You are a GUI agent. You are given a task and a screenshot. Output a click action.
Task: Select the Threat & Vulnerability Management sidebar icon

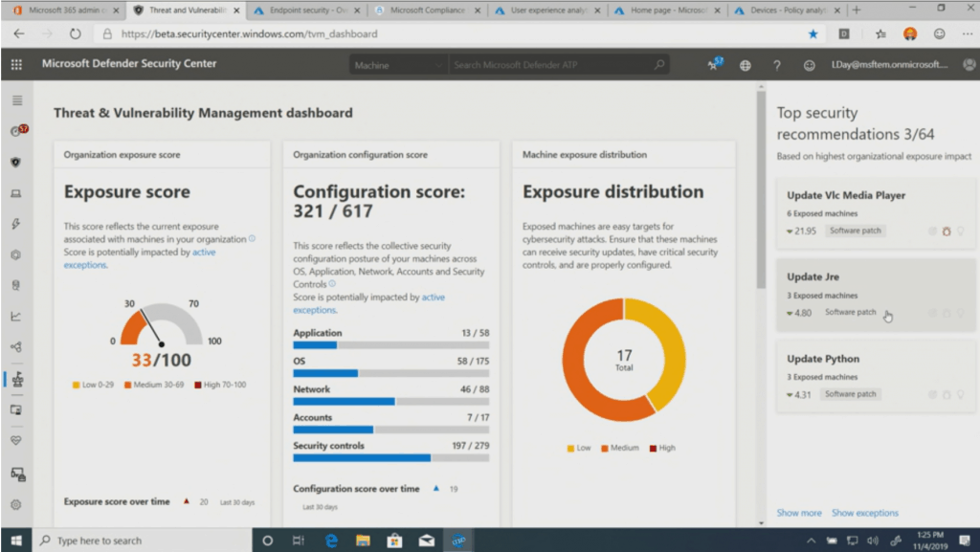pos(17,379)
